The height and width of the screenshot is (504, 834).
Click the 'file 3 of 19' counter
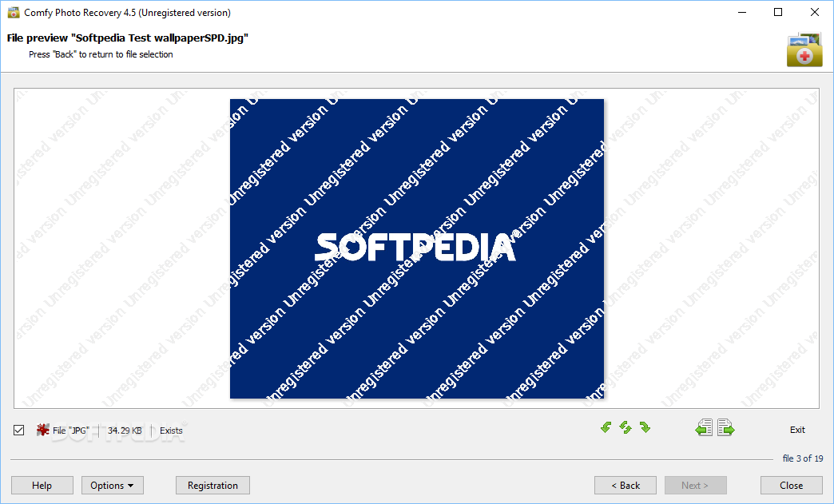803,458
